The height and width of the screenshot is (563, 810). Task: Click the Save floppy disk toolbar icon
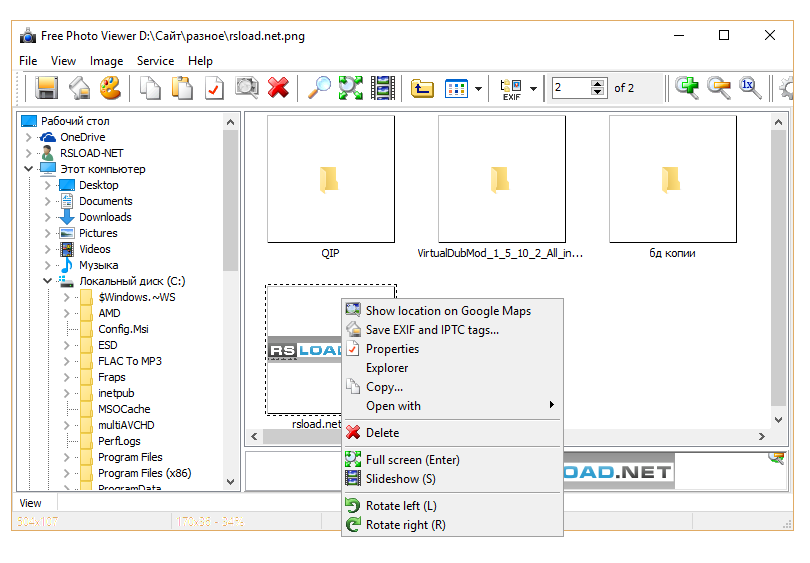point(46,88)
